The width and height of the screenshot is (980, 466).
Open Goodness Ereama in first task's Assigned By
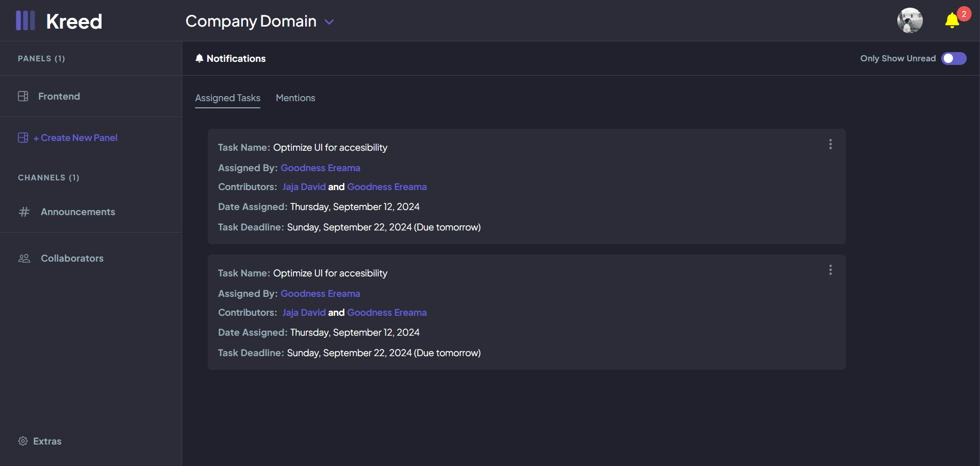pos(321,168)
